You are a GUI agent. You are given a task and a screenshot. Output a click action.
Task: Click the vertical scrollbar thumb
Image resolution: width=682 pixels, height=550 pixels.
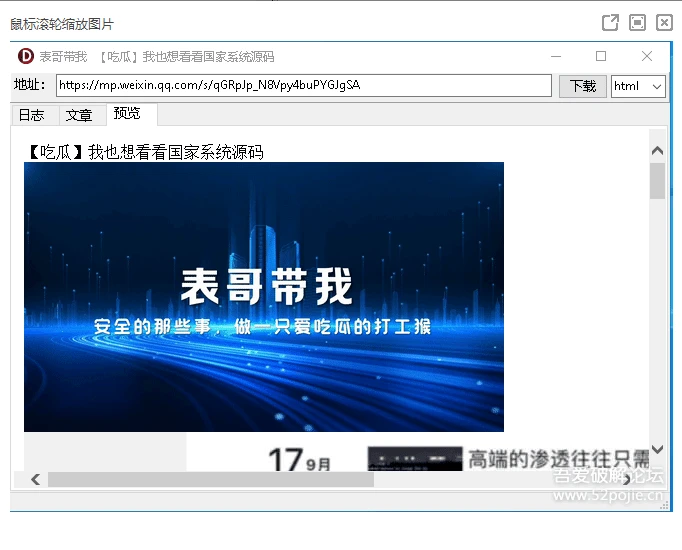657,181
